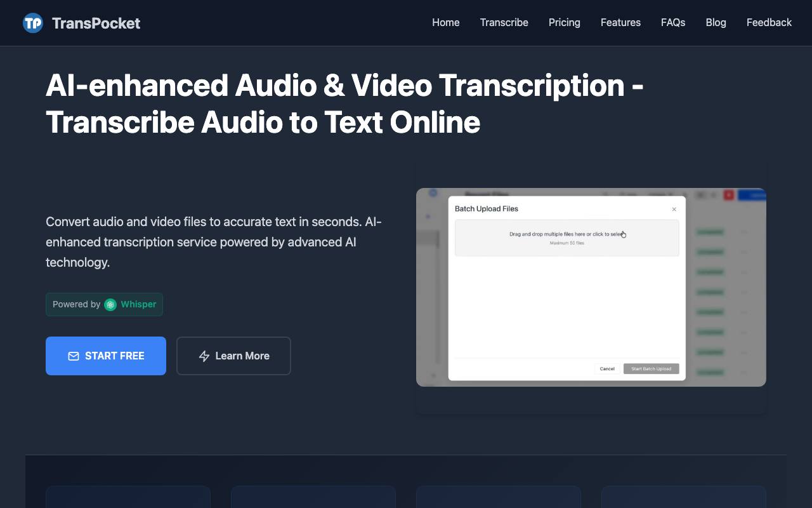The width and height of the screenshot is (812, 508).
Task: Click Cancel in the batch upload preview
Action: click(x=607, y=368)
